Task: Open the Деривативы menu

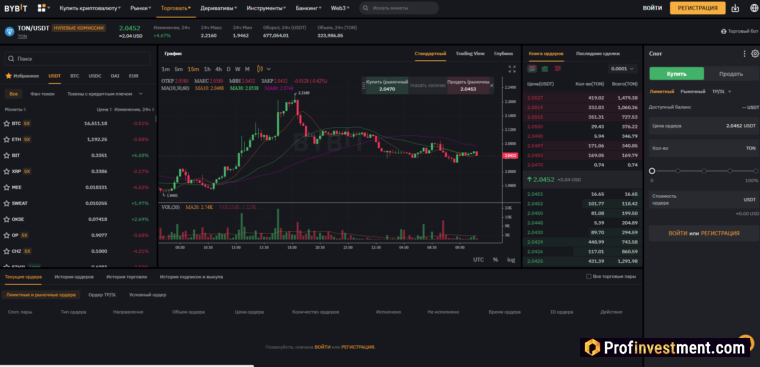Action: pyautogui.click(x=219, y=8)
